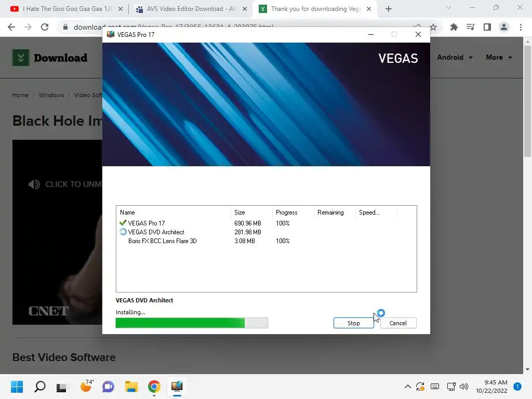Open Chrome extensions puzzle icon
This screenshot has height=399, width=532.
click(454, 27)
